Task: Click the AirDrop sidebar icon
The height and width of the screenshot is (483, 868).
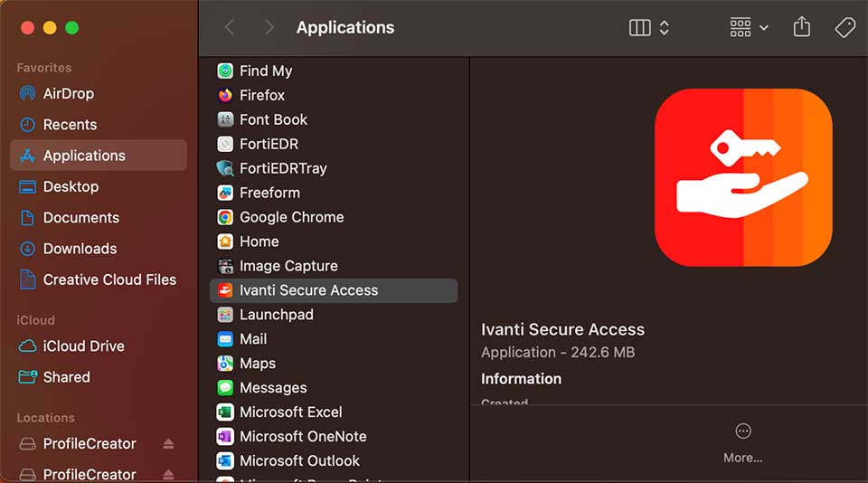Action: pyautogui.click(x=27, y=93)
